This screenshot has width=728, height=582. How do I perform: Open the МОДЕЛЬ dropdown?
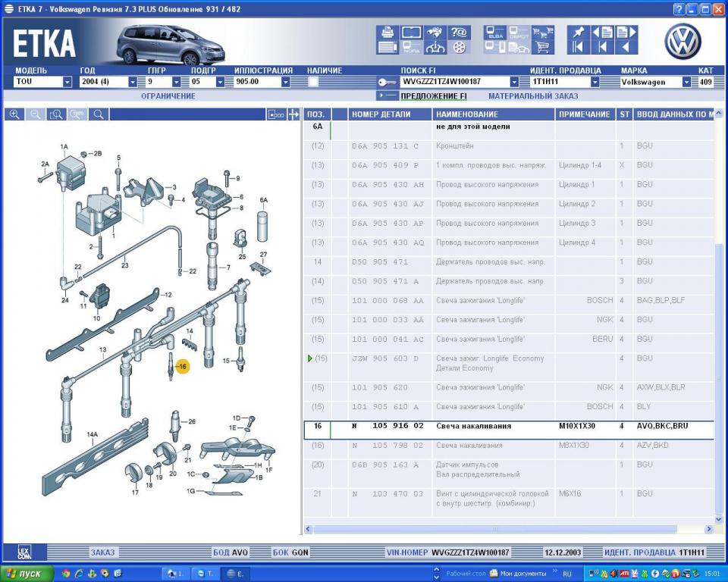pos(67,82)
